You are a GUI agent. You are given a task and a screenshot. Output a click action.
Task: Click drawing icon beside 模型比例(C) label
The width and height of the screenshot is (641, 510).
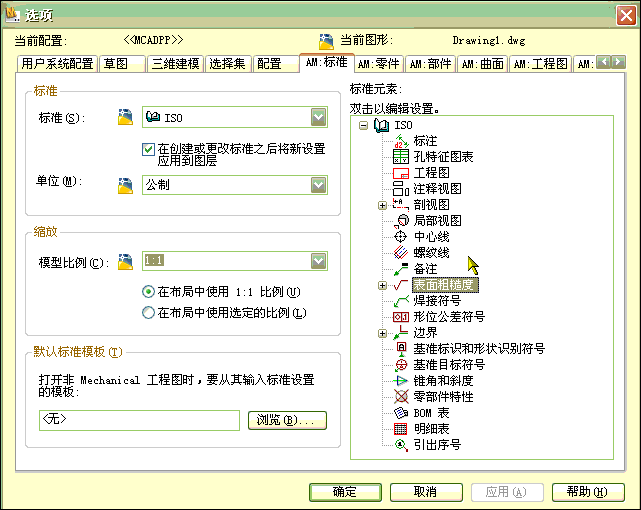pos(126,262)
